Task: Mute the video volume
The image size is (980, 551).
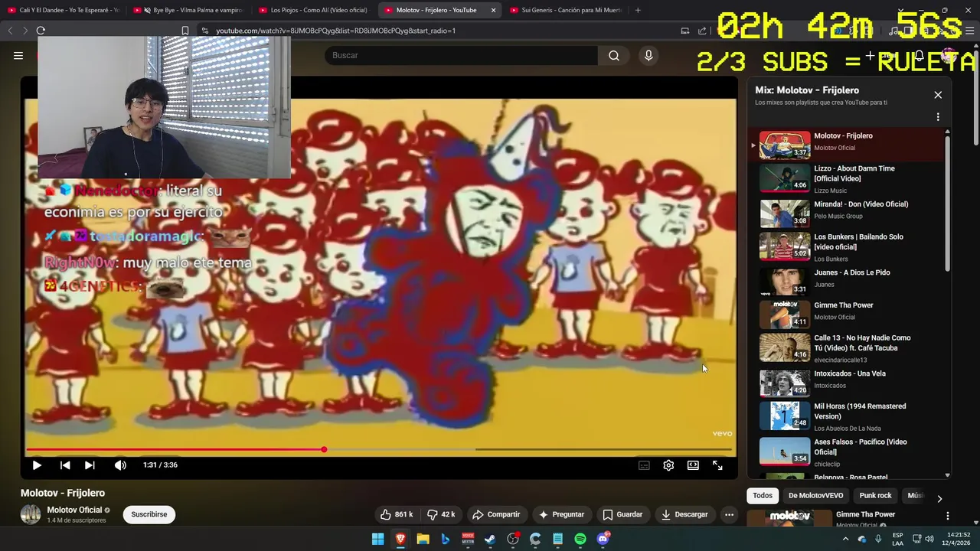Action: (120, 465)
